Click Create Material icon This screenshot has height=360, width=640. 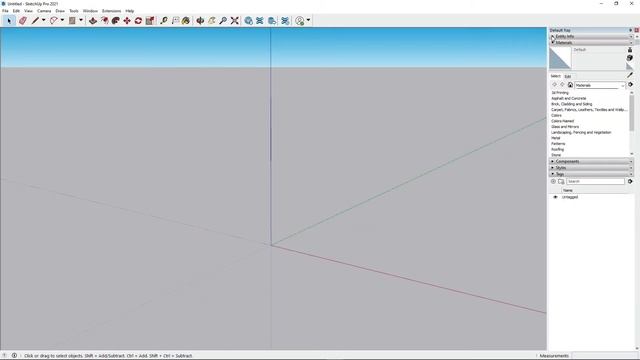click(630, 58)
